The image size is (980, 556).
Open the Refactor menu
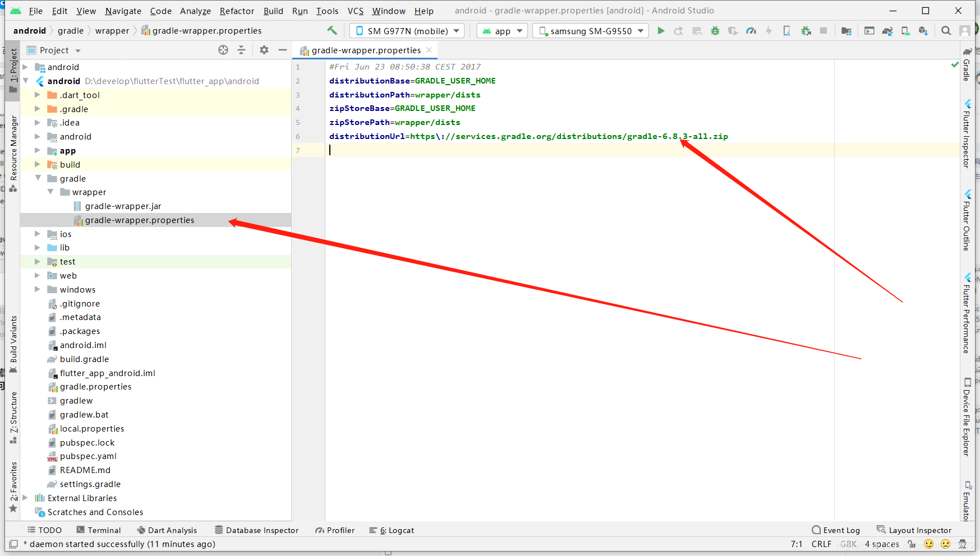(237, 11)
